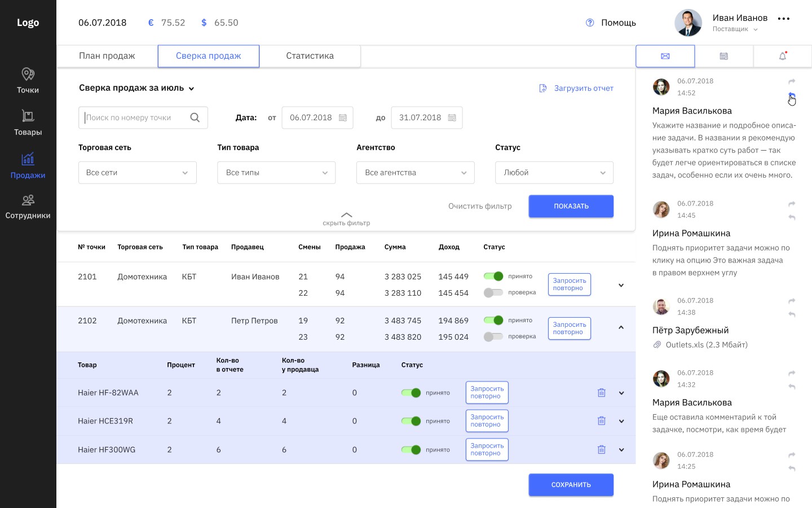This screenshot has height=508, width=812.
Task: Click upload report document icon
Action: click(x=543, y=88)
